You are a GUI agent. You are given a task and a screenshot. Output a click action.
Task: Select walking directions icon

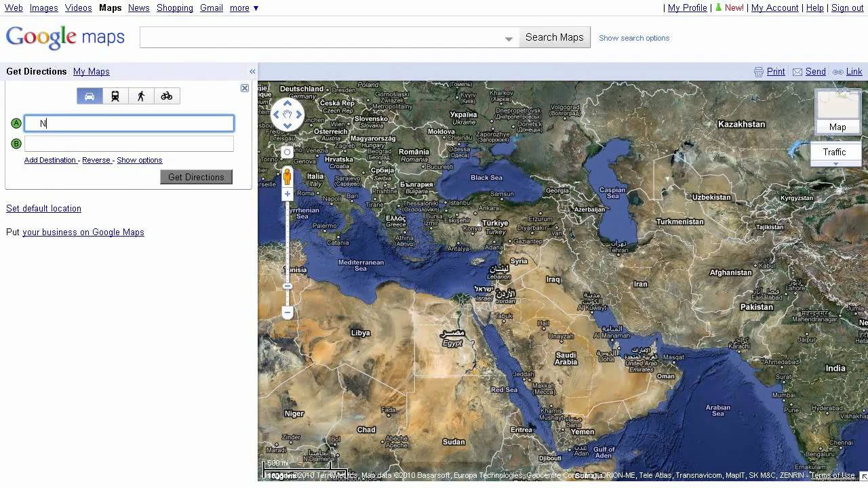[x=141, y=96]
